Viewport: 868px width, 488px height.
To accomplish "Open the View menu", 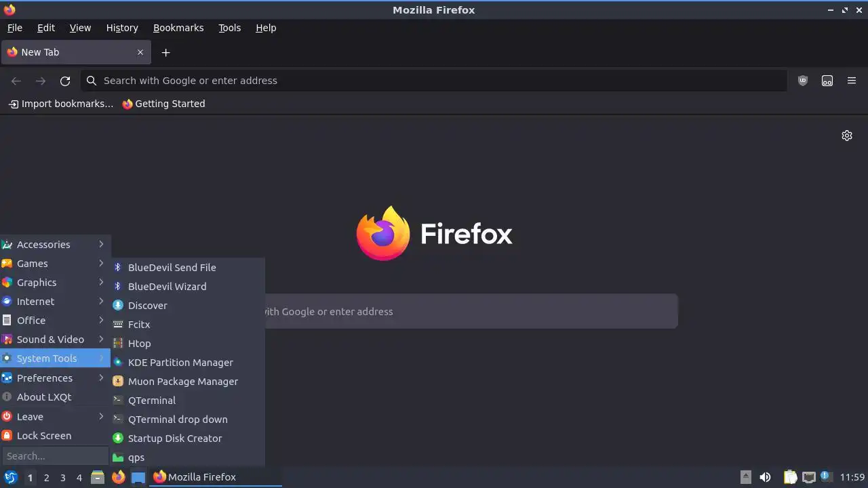I will pyautogui.click(x=80, y=28).
